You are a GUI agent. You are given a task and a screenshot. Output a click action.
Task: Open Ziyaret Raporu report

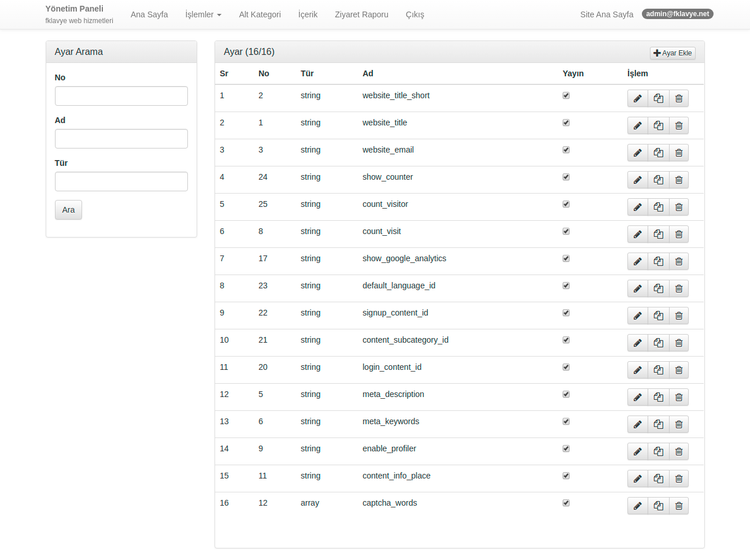pos(361,14)
